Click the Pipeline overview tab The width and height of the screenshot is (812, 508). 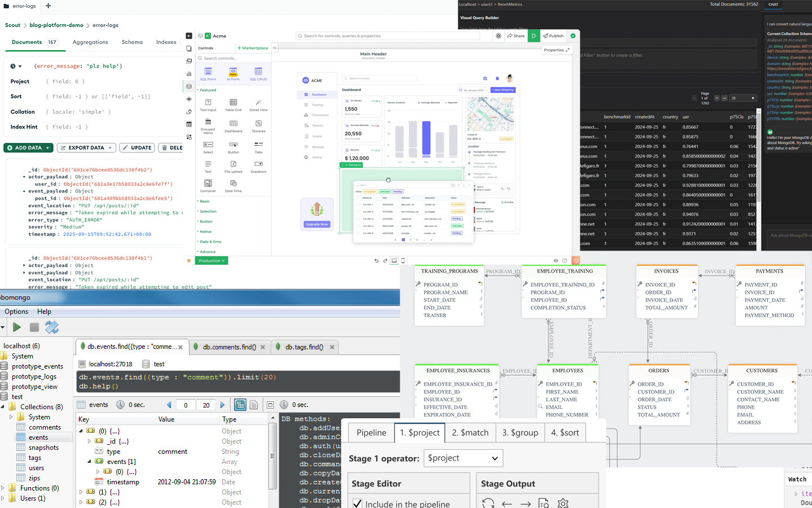click(x=372, y=432)
